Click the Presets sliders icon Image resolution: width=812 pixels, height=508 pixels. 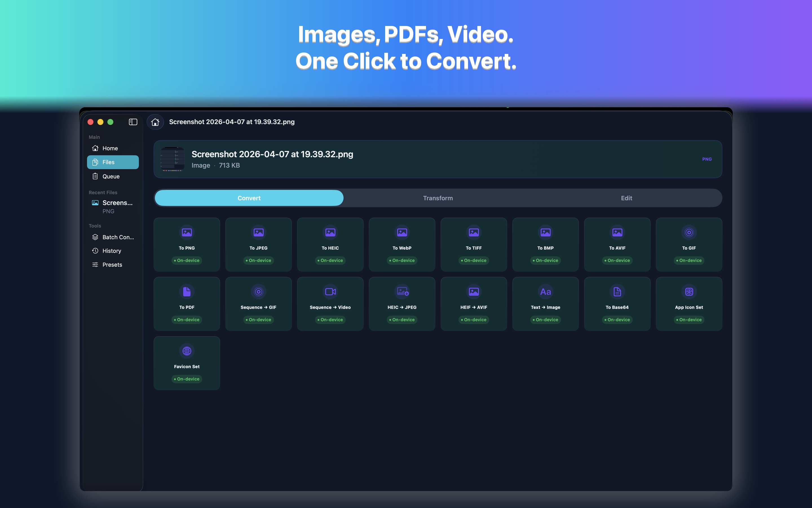(95, 265)
